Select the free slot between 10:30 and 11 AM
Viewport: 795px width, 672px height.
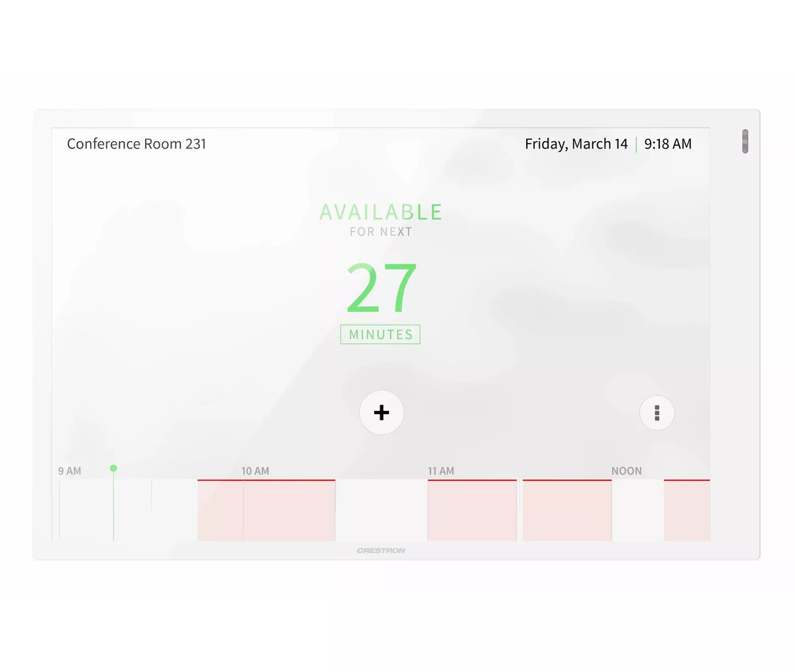382,510
